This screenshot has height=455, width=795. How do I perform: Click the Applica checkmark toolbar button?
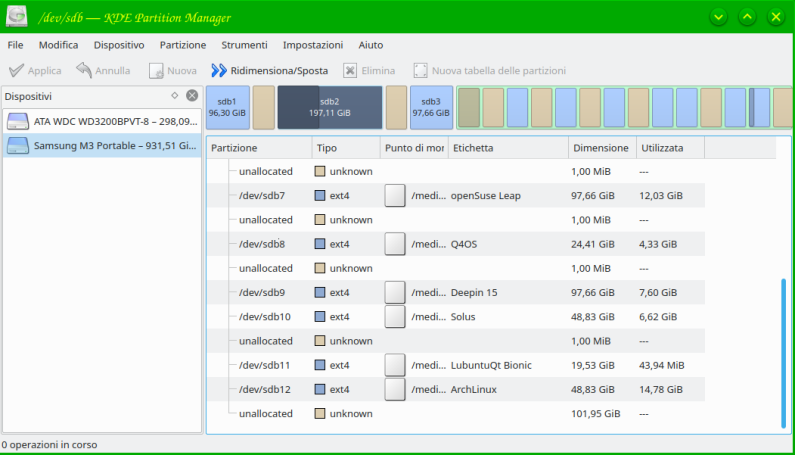35,71
